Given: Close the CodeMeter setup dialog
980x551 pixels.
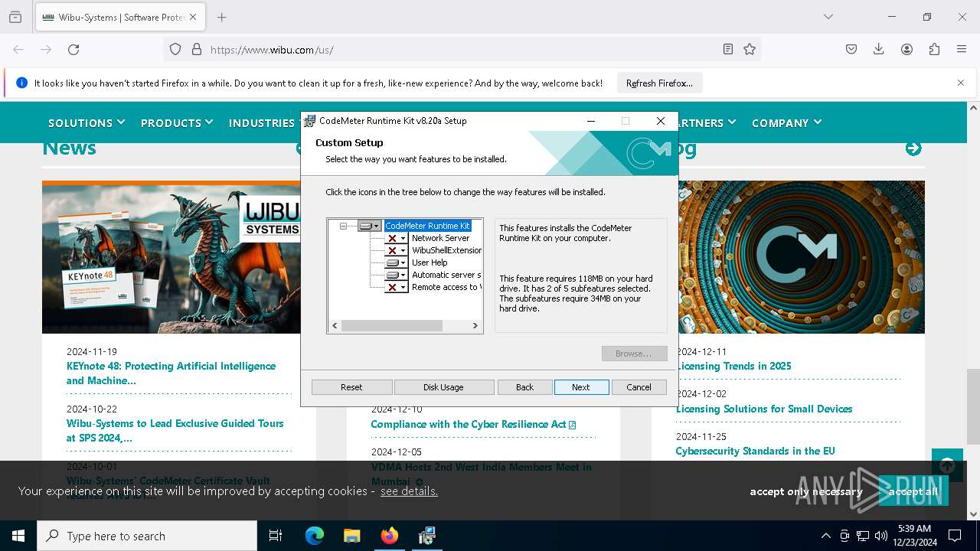Looking at the screenshot, I should (x=660, y=121).
